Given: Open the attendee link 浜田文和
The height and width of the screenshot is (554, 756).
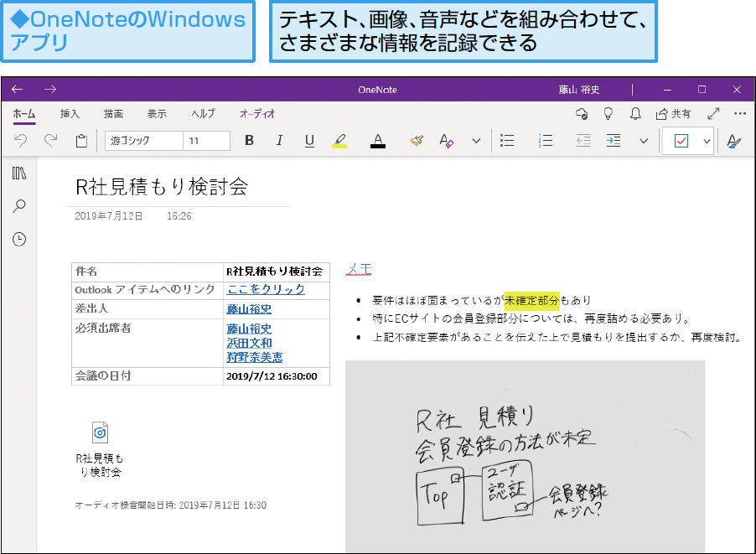Looking at the screenshot, I should pyautogui.click(x=249, y=343).
